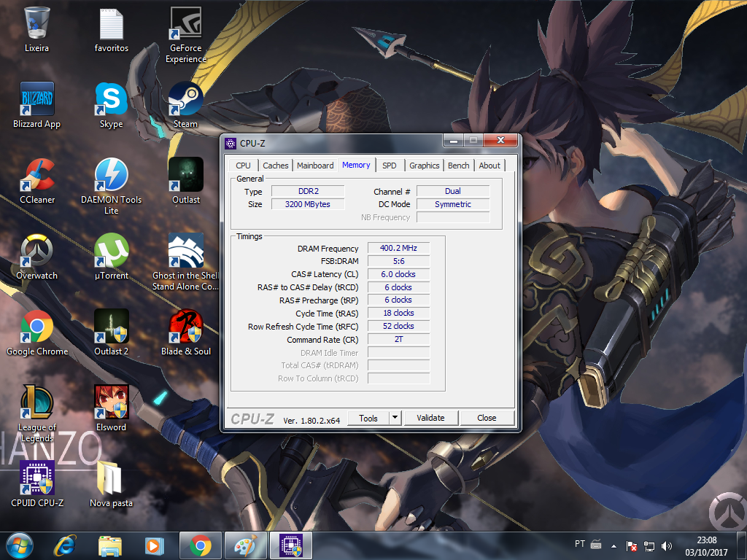Click the CPU-Z version text 1.80.2.x64
Screen dimensions: 747x560
pyautogui.click(x=311, y=421)
